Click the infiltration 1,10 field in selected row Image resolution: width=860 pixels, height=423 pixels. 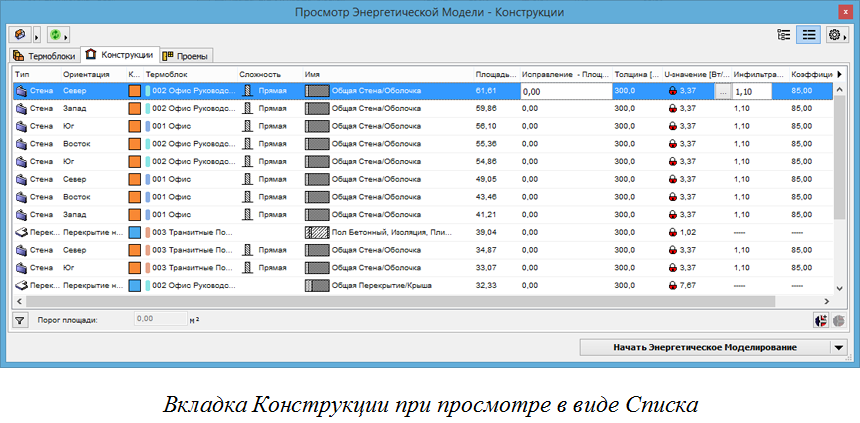[x=752, y=92]
